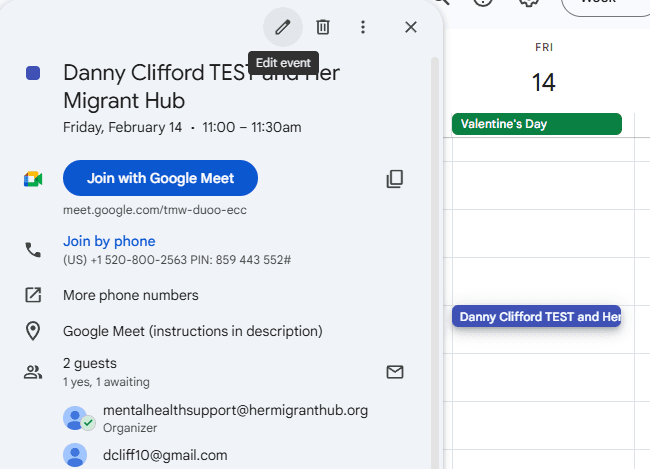The image size is (650, 469).
Task: Open the three-dot event options menu
Action: tap(363, 27)
